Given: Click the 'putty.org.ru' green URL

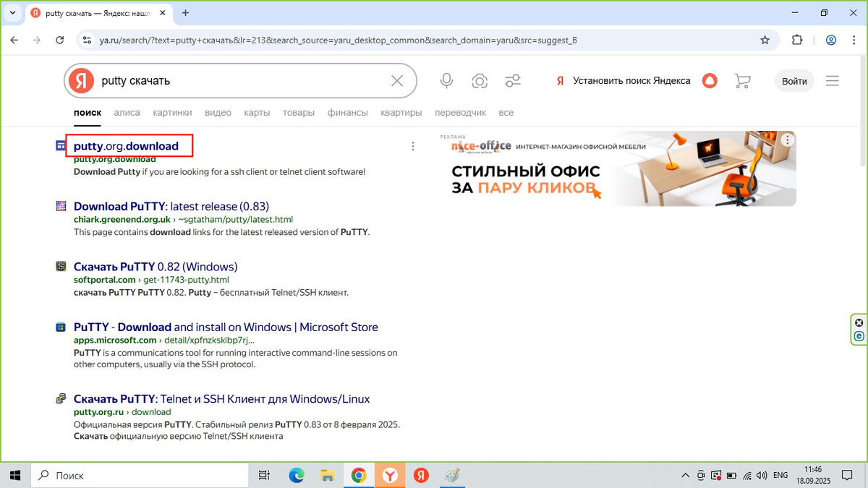Looking at the screenshot, I should [99, 412].
